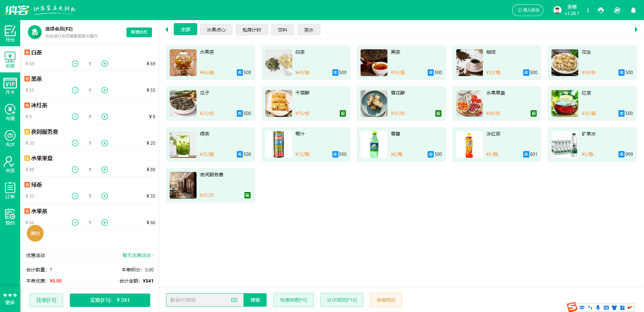This screenshot has height=312, width=644.
Task: Add 咖啡 product card
Action: tap(497, 63)
